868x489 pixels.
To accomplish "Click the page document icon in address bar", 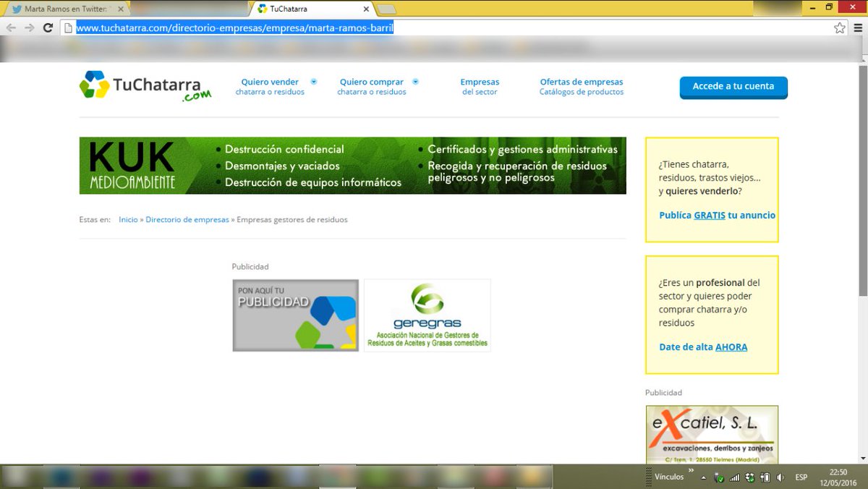I will [x=68, y=28].
